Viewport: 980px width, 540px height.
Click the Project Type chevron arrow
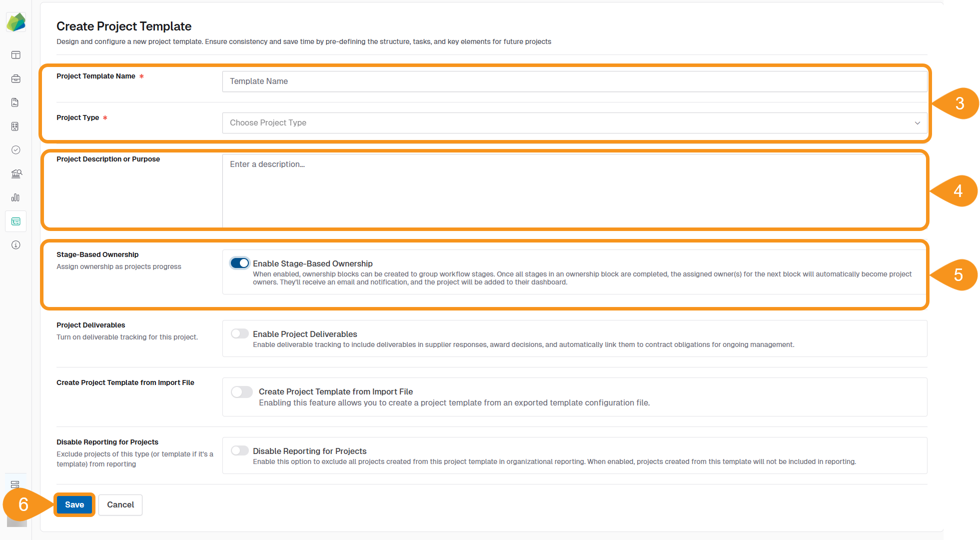[x=917, y=123]
